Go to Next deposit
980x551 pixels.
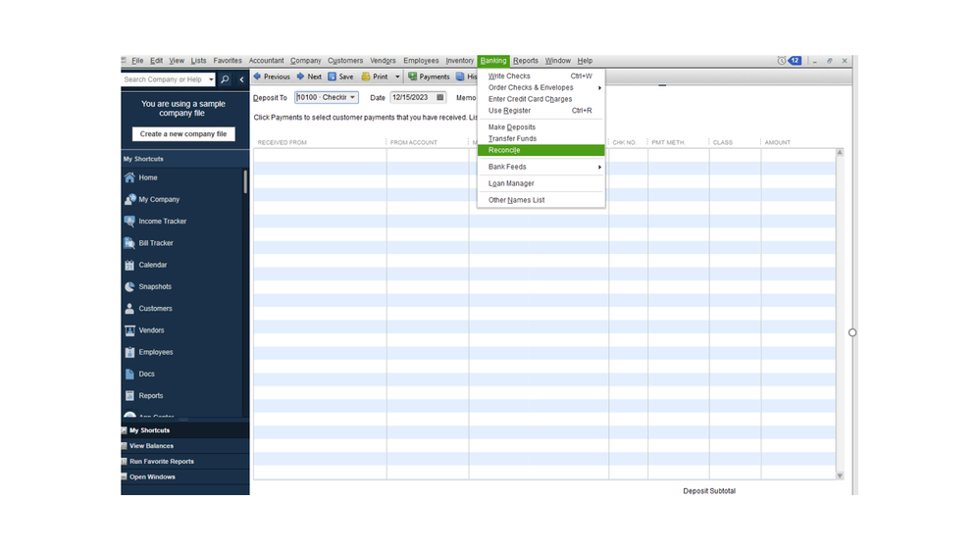(309, 76)
